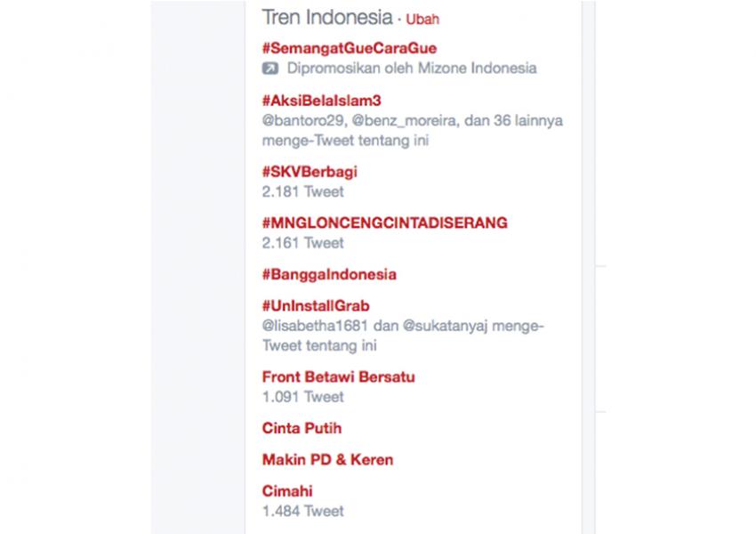Click the @lisabetha1681 mention description text
The image size is (756, 534).
click(x=403, y=336)
